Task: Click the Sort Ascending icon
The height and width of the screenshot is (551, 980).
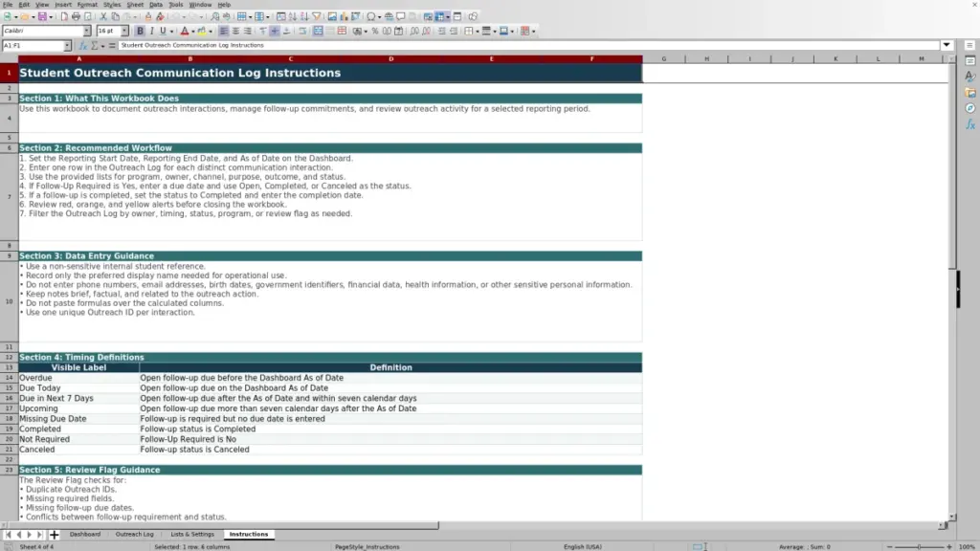Action: coord(293,16)
